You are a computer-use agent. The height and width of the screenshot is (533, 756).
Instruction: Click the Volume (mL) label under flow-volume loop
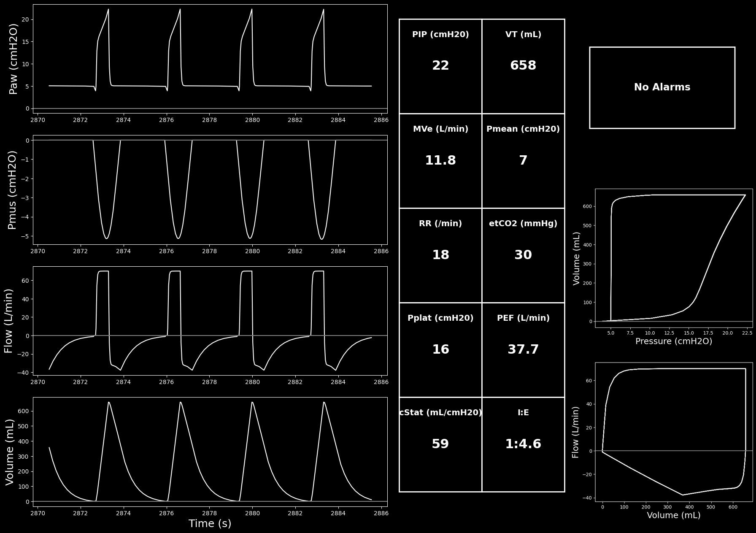click(x=674, y=515)
